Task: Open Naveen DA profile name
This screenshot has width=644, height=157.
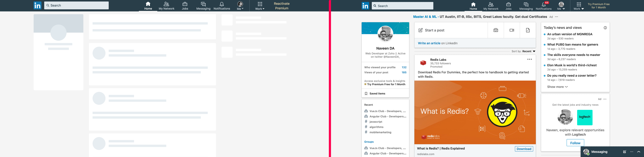Action: 385,48
